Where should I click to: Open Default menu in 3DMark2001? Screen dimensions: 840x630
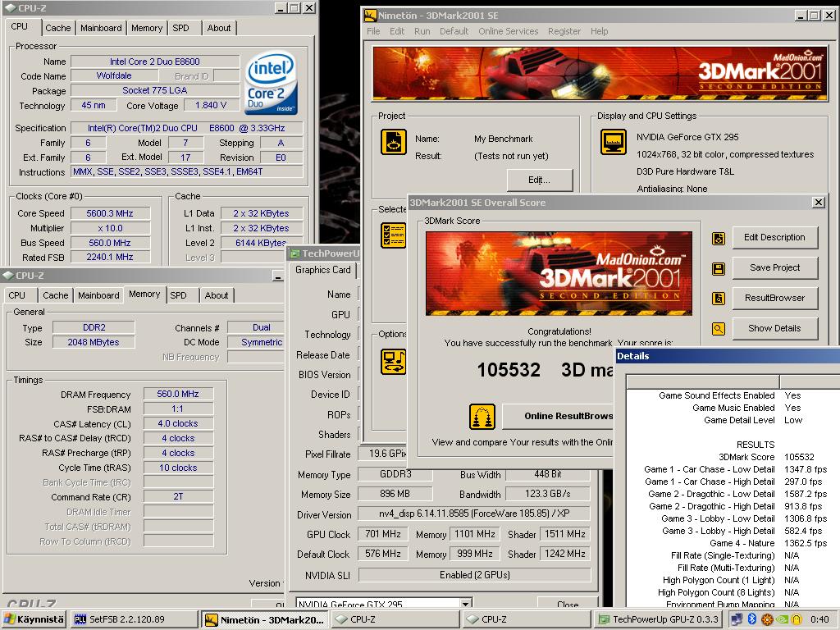(x=454, y=31)
